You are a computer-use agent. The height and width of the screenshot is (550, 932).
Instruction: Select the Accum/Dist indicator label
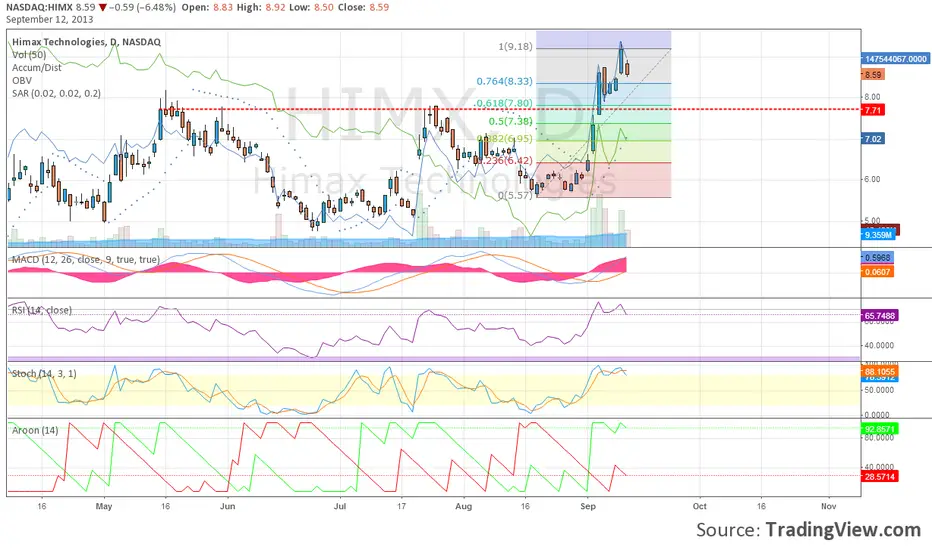pos(37,68)
